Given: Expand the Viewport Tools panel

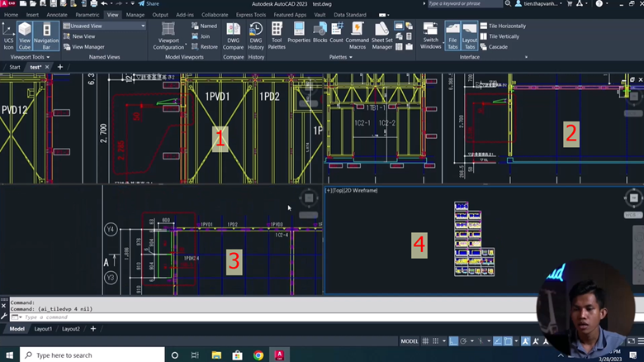Looking at the screenshot, I should point(30,57).
